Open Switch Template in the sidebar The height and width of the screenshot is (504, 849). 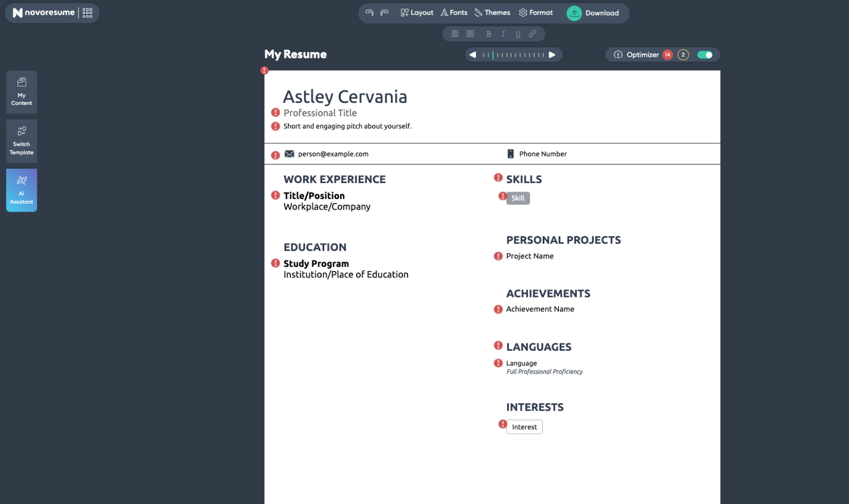pos(21,141)
